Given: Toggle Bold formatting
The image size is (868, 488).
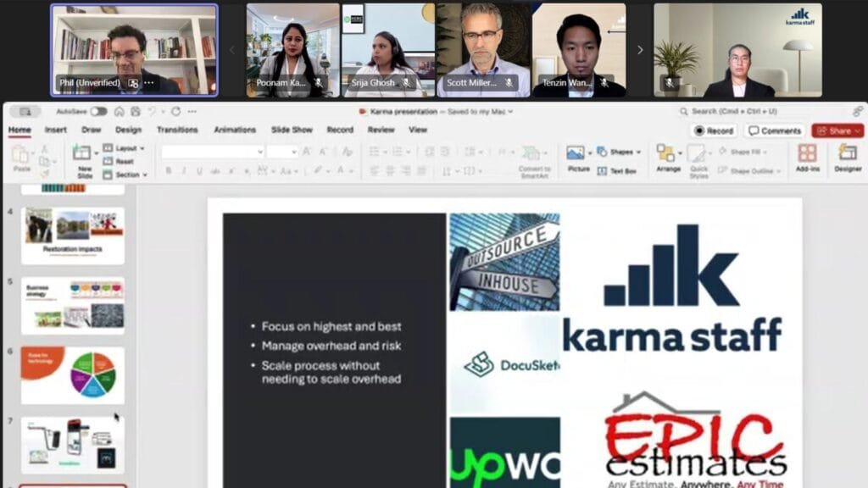Looking at the screenshot, I should [x=169, y=171].
